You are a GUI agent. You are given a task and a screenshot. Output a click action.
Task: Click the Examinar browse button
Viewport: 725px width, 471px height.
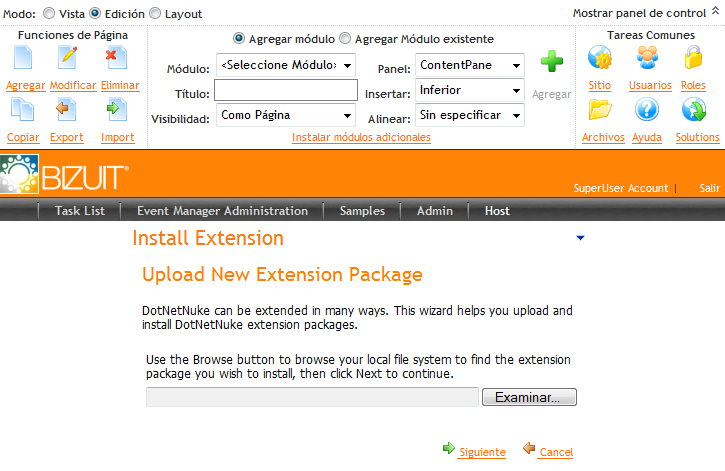point(529,398)
